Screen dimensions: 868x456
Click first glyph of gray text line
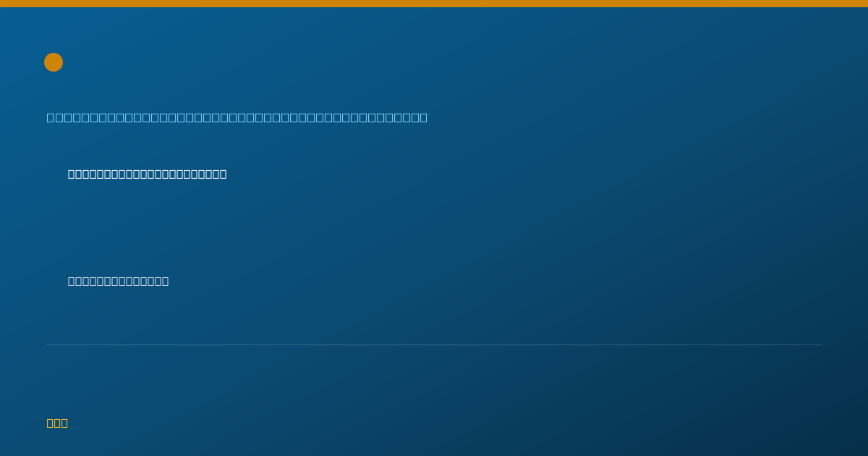pyautogui.click(x=72, y=281)
